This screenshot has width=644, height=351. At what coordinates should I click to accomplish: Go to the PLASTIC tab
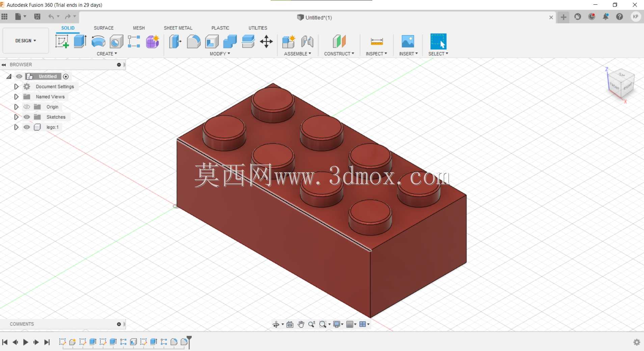[220, 28]
